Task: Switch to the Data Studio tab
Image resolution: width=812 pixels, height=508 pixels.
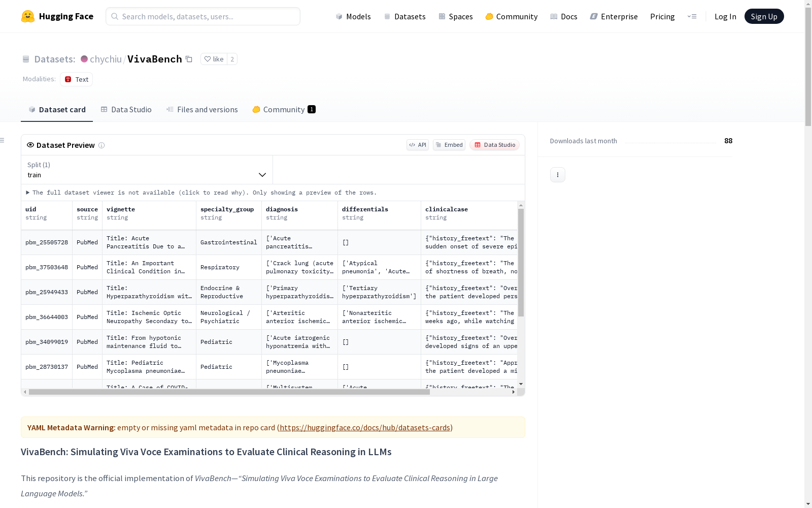Action: [x=126, y=110]
